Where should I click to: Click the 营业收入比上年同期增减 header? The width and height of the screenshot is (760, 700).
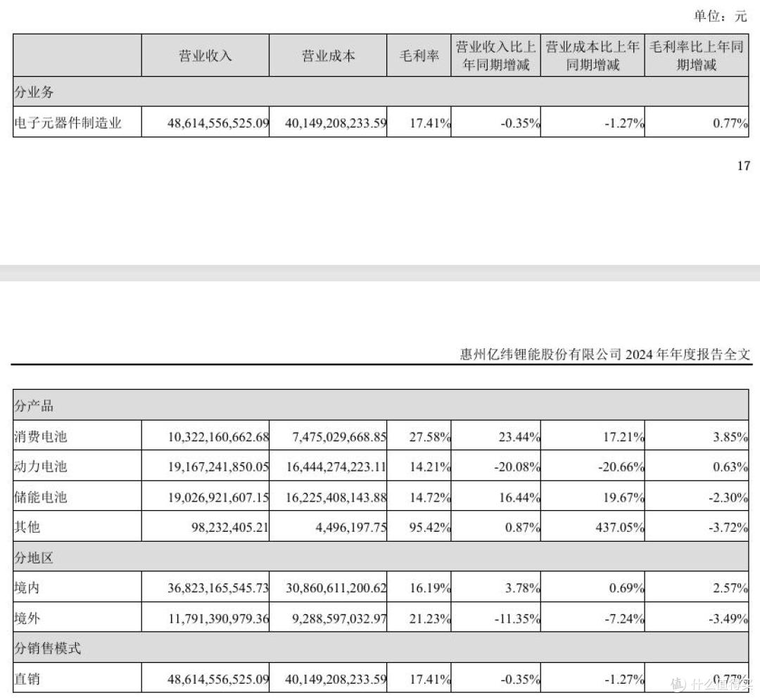pyautogui.click(x=496, y=56)
